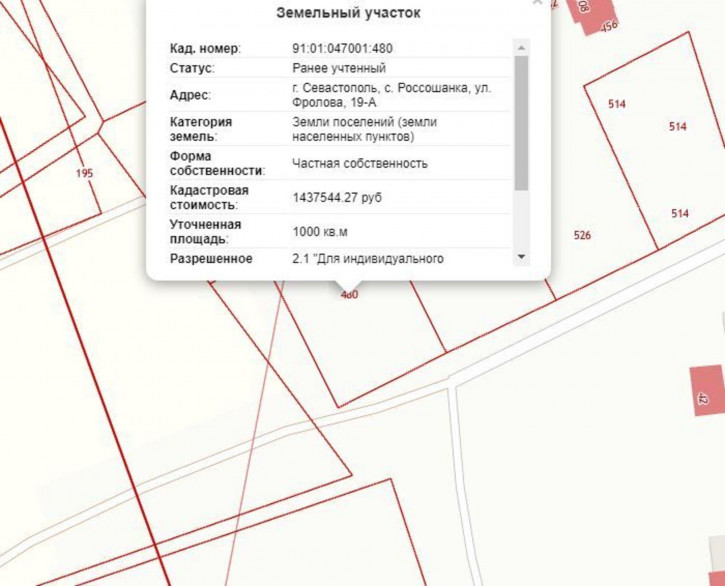
Task: Click the Кад. номер field label
Action: 205,48
